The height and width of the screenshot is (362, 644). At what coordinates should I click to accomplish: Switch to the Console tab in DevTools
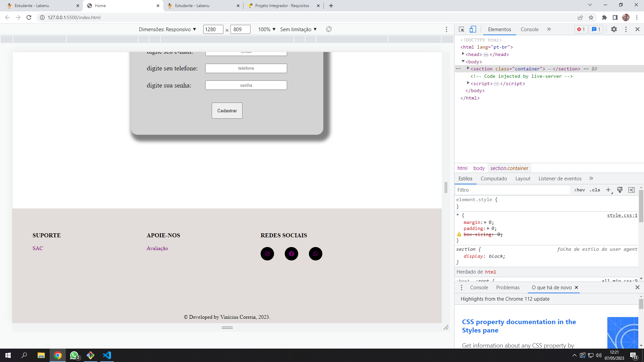[529, 29]
